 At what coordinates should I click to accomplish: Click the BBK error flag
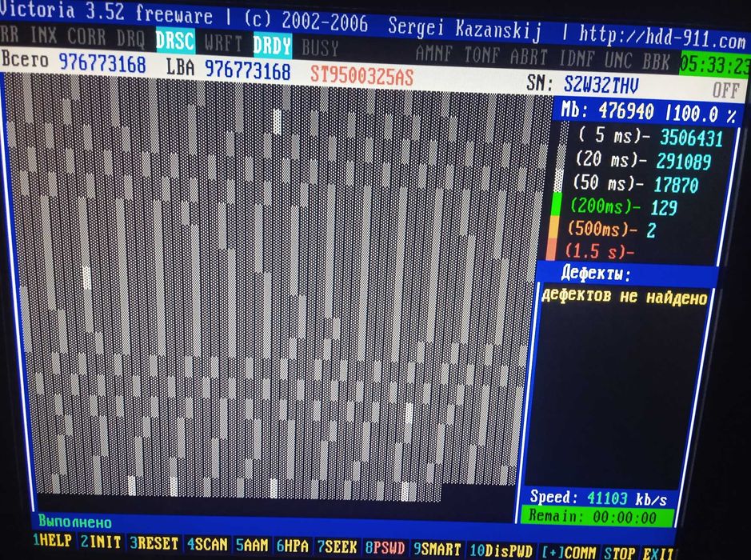pos(656,62)
